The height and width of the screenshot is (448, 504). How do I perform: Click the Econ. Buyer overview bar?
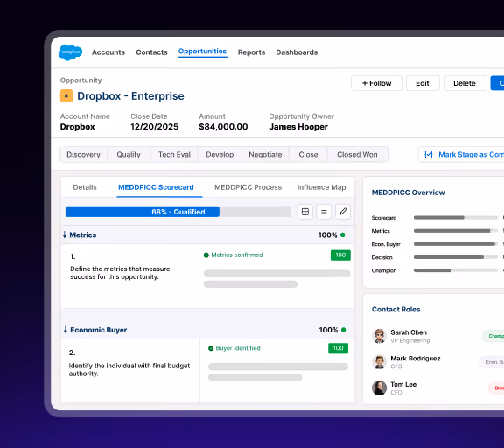click(x=456, y=244)
